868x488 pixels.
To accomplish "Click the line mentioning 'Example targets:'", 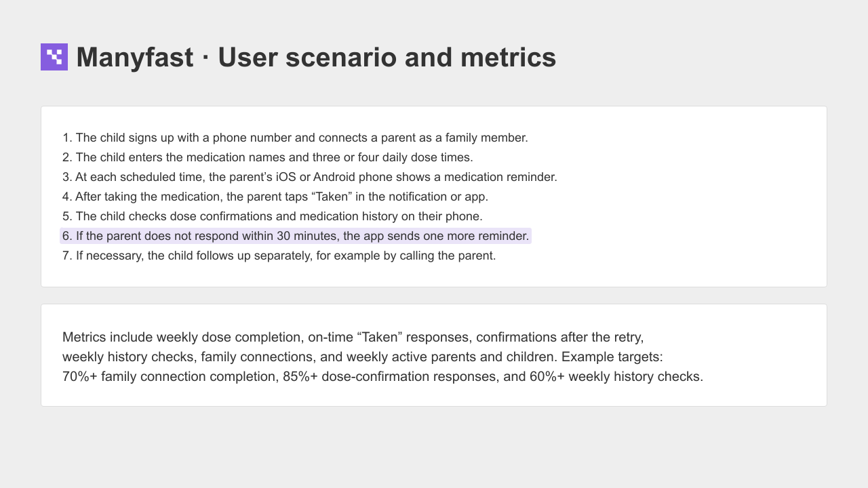I will point(363,357).
